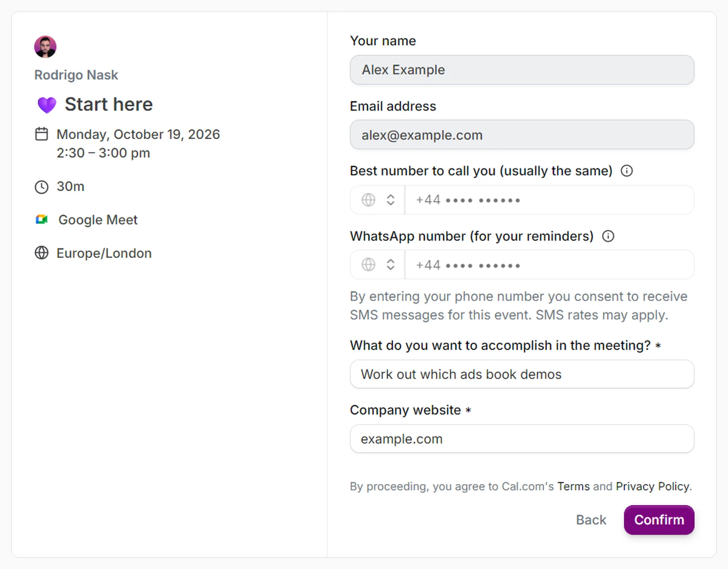
Task: Click the clock icon beside 30m
Action: point(41,187)
